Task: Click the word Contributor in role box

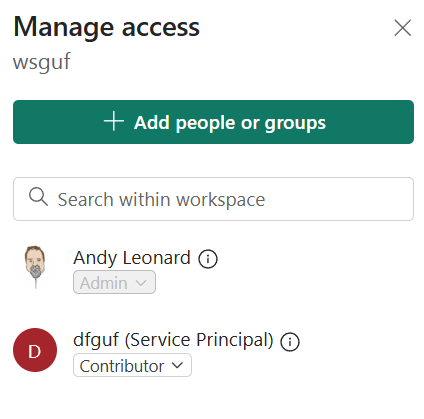Action: coord(122,366)
